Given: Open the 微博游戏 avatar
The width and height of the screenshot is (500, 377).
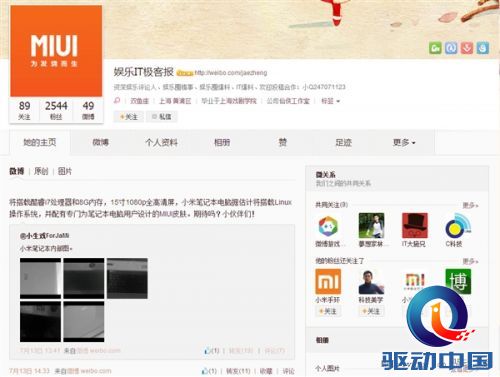Looking at the screenshot, I should (x=328, y=226).
